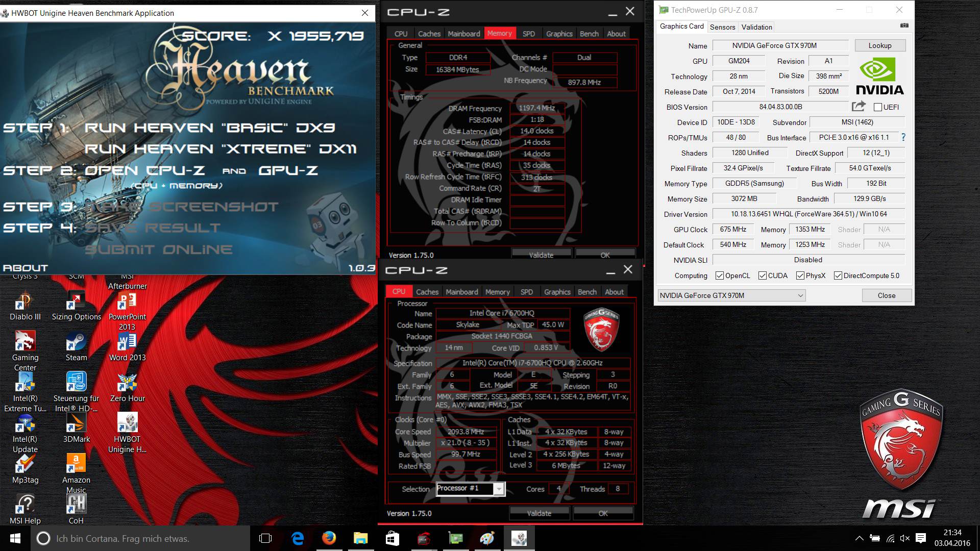Open the SPD tab in upper CPU-Z
The height and width of the screenshot is (551, 980).
pos(529,34)
